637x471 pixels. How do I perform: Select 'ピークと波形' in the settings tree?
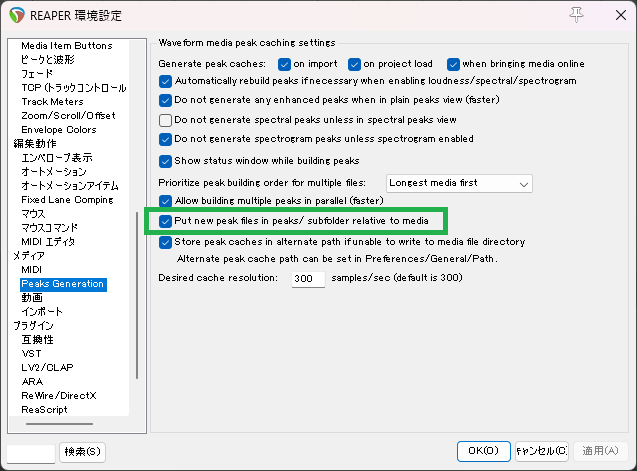click(x=48, y=60)
